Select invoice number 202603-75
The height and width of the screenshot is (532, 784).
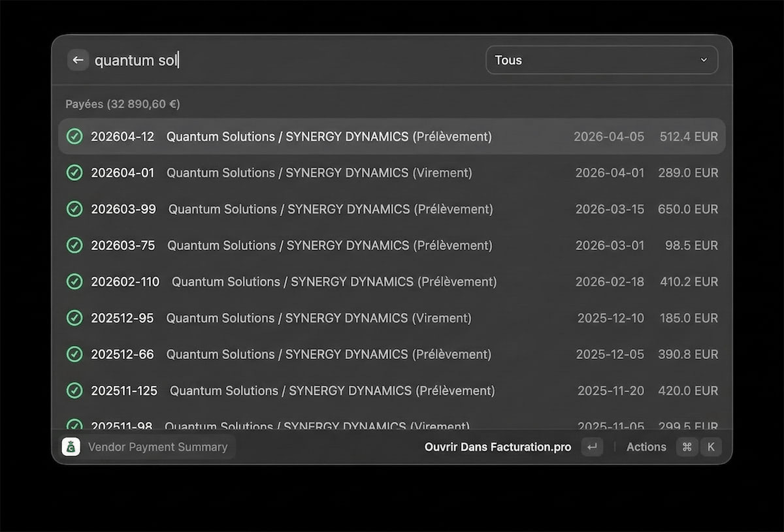click(x=123, y=245)
